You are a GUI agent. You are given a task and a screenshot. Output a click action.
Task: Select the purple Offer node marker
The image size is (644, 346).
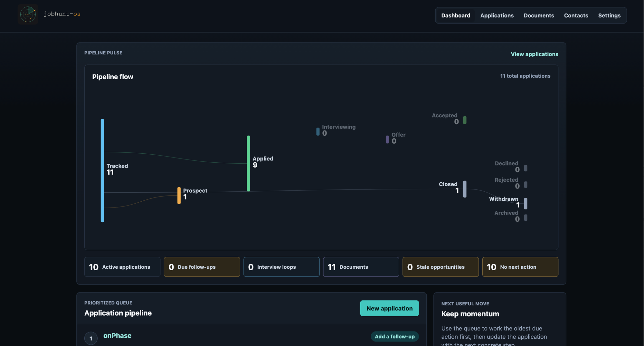point(387,139)
